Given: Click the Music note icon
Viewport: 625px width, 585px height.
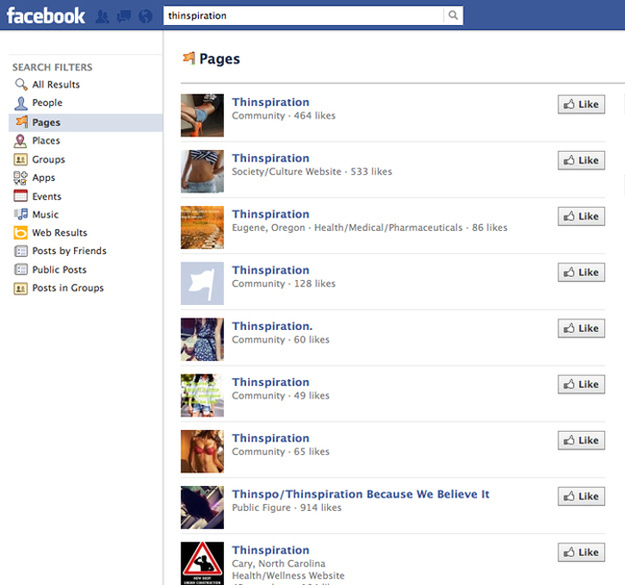Looking at the screenshot, I should pos(21,214).
